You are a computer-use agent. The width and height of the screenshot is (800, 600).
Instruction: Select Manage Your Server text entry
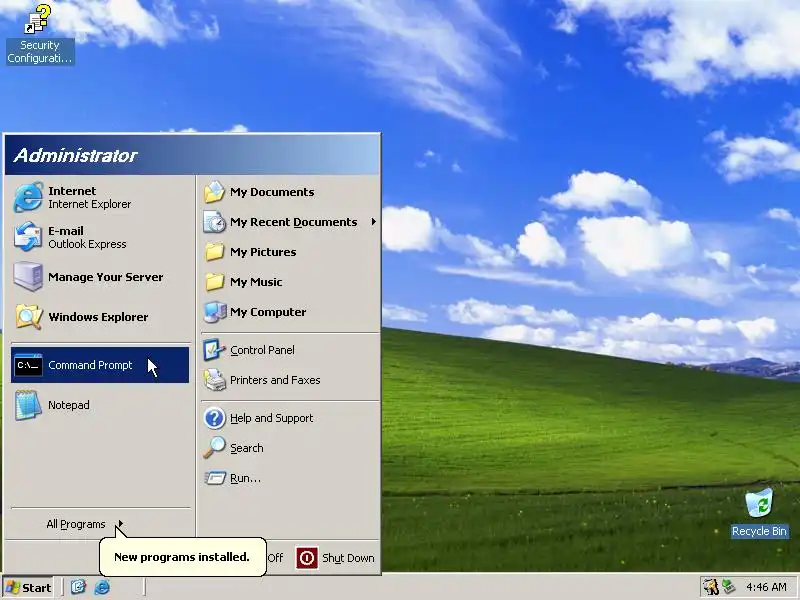point(106,277)
